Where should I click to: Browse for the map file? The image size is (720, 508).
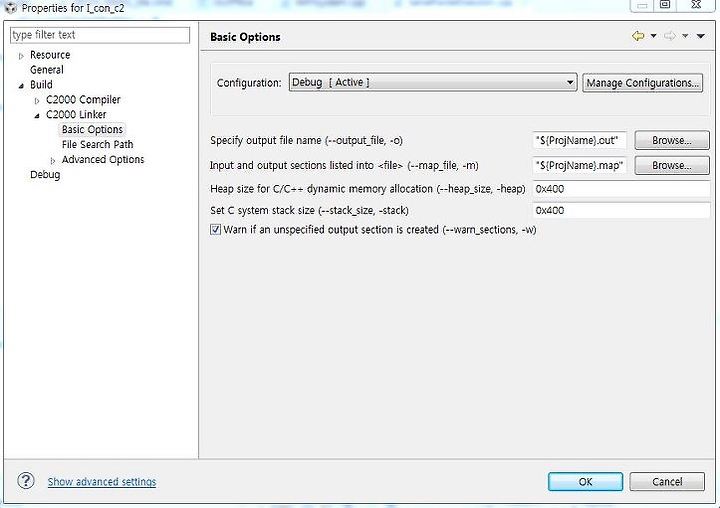[672, 165]
